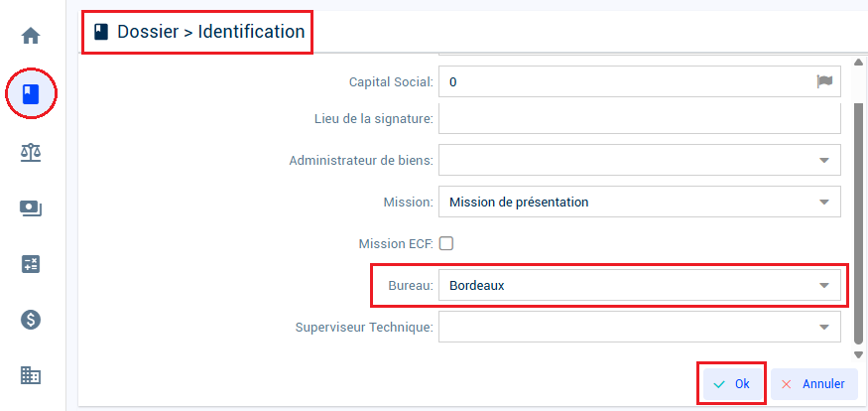Expand the Superviseur Technique dropdown
Screen dimensions: 868x411
coord(640,327)
